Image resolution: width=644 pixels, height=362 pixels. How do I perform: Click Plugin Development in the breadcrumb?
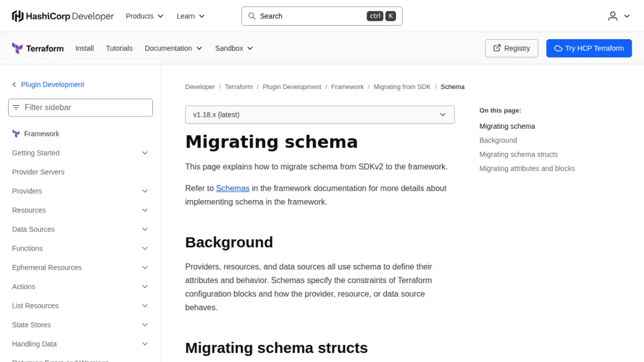[x=292, y=87]
